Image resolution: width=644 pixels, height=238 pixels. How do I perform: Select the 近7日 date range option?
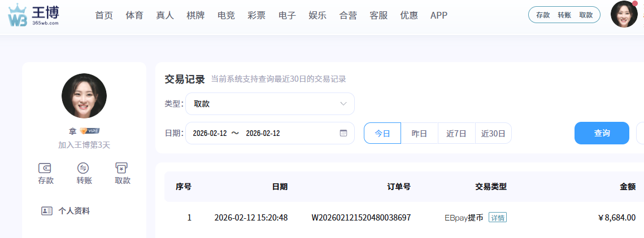456,134
